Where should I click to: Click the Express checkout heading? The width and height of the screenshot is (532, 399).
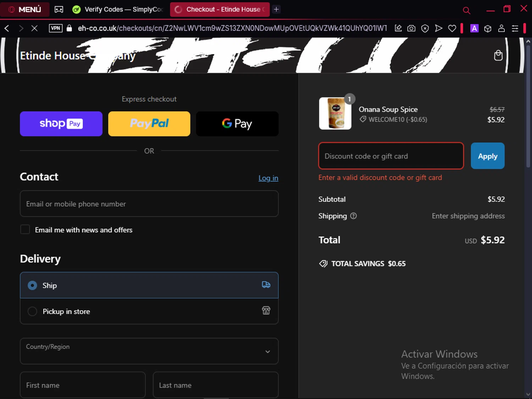click(149, 99)
